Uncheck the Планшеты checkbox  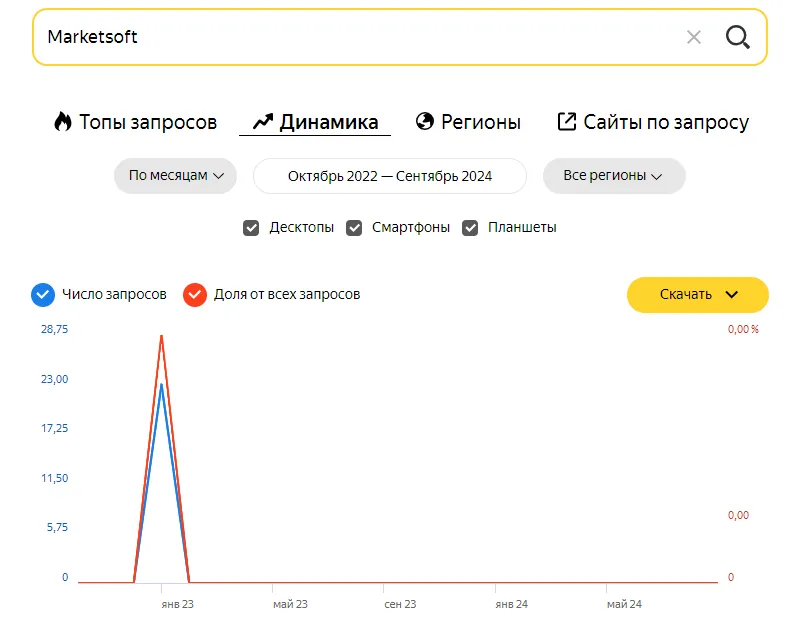click(x=470, y=228)
